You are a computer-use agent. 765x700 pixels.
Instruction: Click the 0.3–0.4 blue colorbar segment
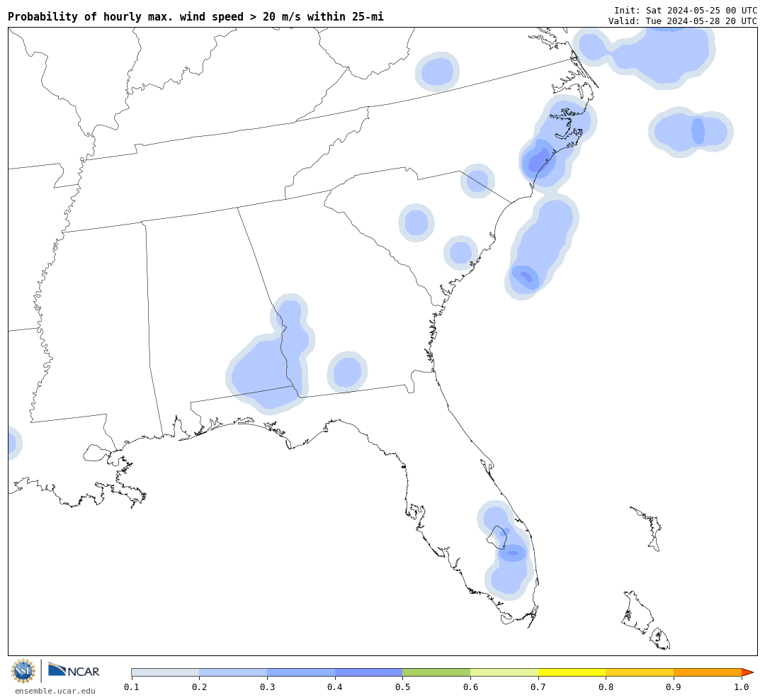pyautogui.click(x=301, y=672)
